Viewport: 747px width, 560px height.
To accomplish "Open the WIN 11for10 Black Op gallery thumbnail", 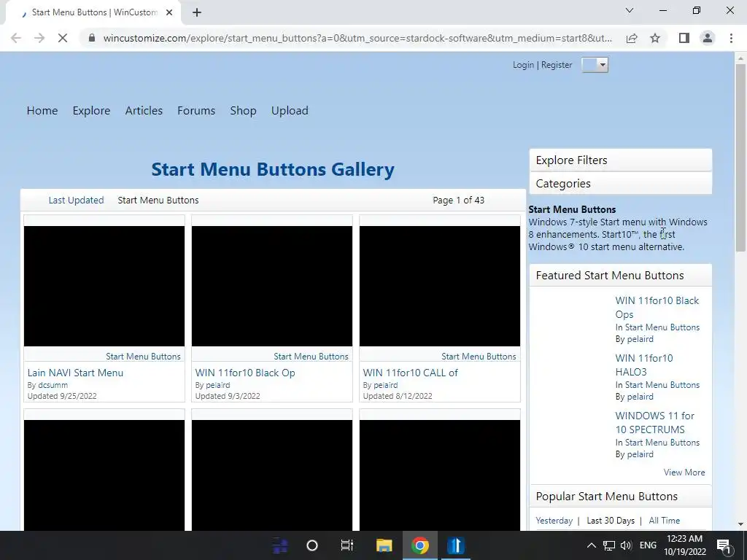I will pos(272,286).
